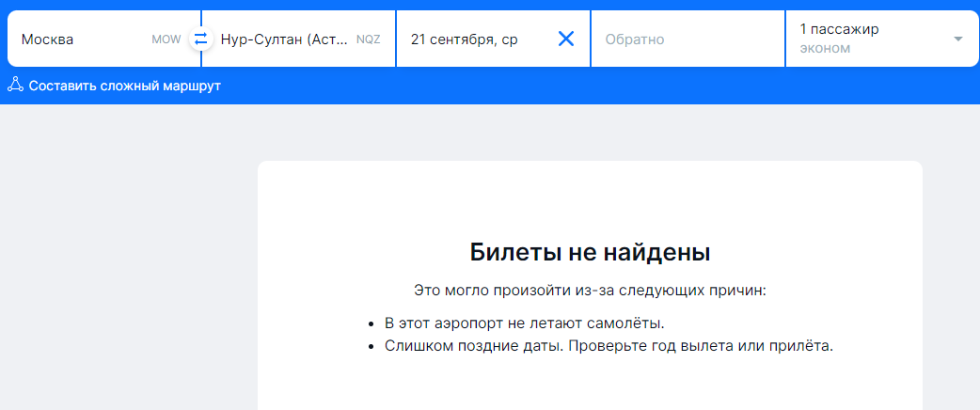Clear the departure date with the X icon
The image size is (980, 410).
click(566, 39)
